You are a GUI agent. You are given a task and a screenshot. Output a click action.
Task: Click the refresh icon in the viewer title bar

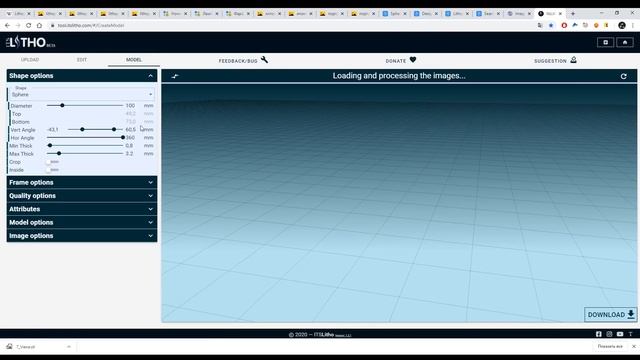point(623,76)
